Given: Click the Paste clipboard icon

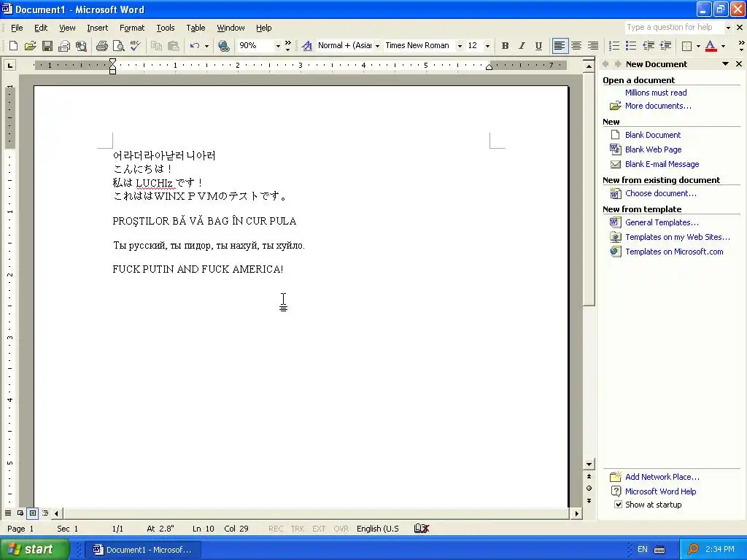Looking at the screenshot, I should 174,46.
